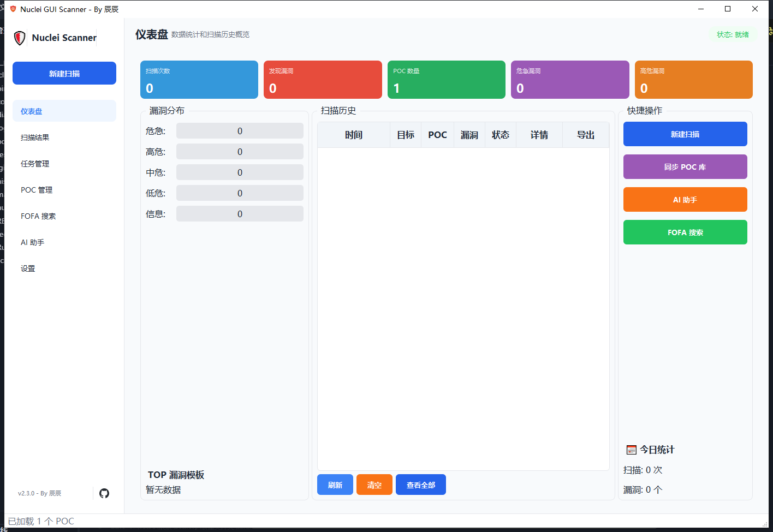Image resolution: width=773 pixels, height=532 pixels.
Task: Click the newspaper icon beside 今日统计
Action: [x=631, y=449]
